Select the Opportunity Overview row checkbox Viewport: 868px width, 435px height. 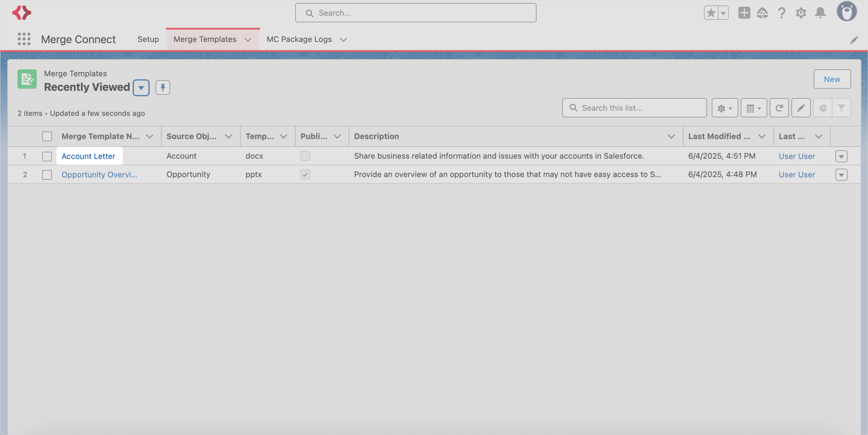[x=47, y=175]
